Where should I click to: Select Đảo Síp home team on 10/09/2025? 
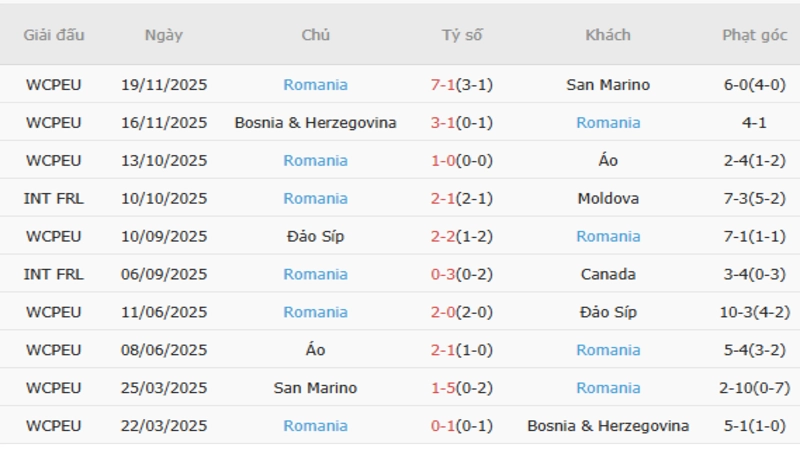pyautogui.click(x=315, y=237)
